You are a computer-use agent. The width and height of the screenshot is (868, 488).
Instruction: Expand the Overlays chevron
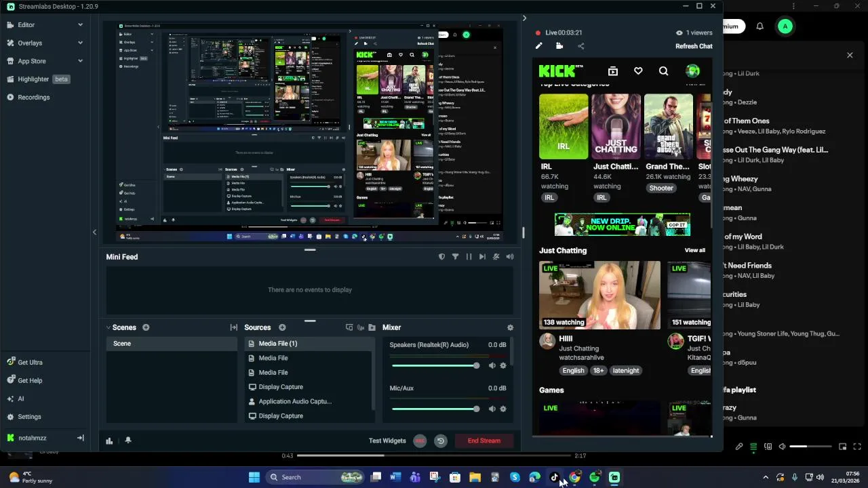[80, 43]
